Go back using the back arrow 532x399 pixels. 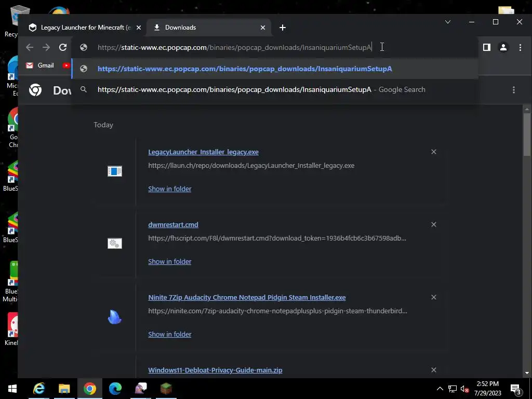click(x=30, y=47)
